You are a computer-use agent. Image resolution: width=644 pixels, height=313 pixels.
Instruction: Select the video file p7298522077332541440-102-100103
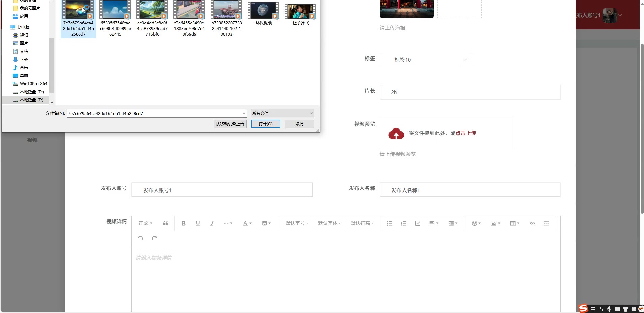point(226,19)
